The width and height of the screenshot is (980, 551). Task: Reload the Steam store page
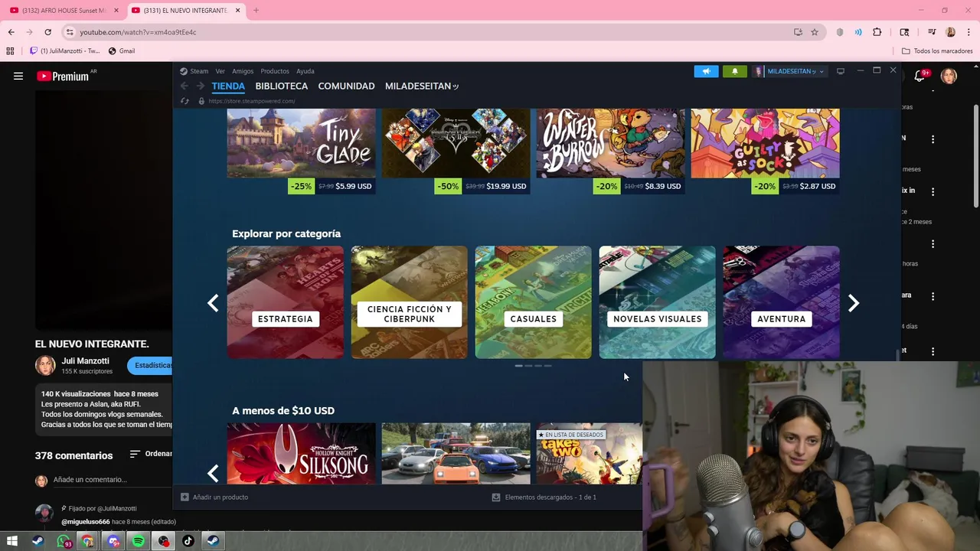coord(185,101)
